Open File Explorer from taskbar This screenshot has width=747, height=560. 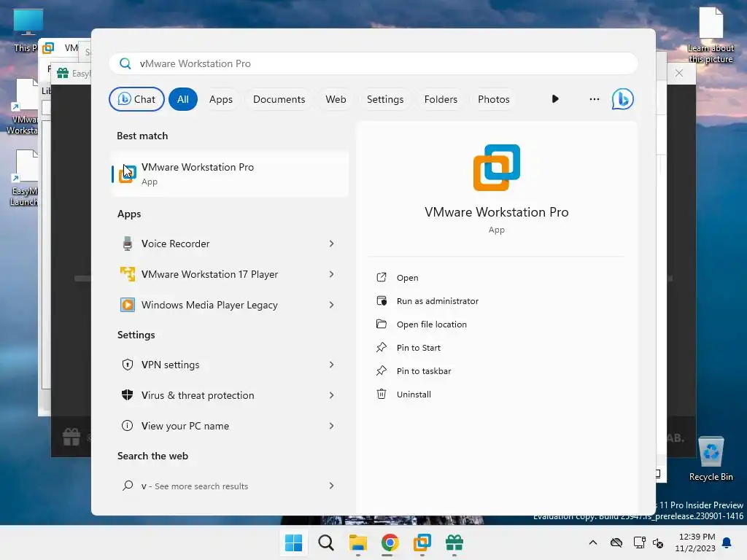click(357, 542)
